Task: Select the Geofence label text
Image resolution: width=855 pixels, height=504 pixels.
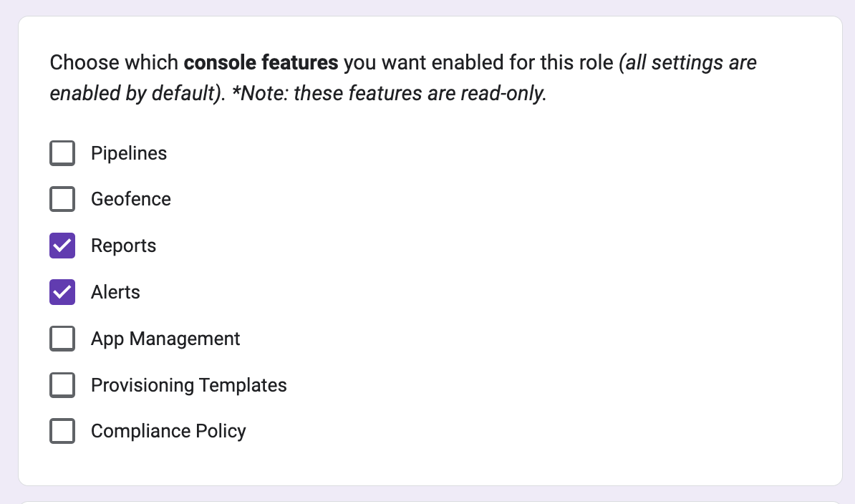Action: [131, 199]
